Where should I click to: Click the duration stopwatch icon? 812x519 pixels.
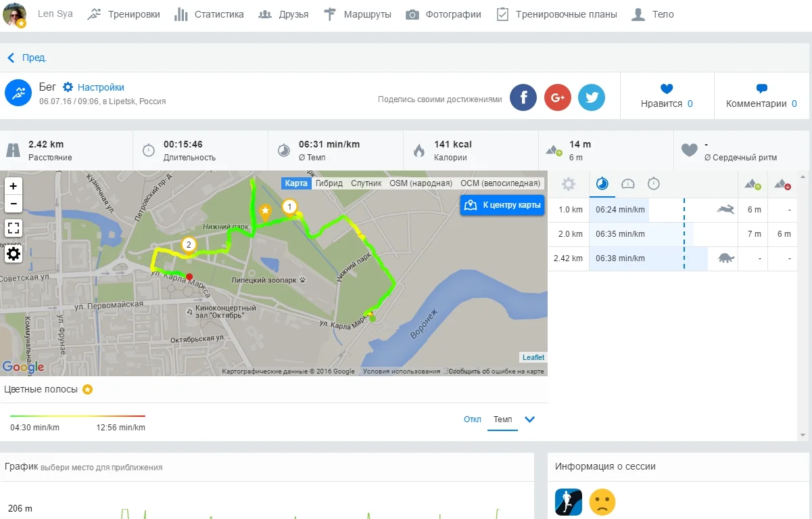coord(149,150)
